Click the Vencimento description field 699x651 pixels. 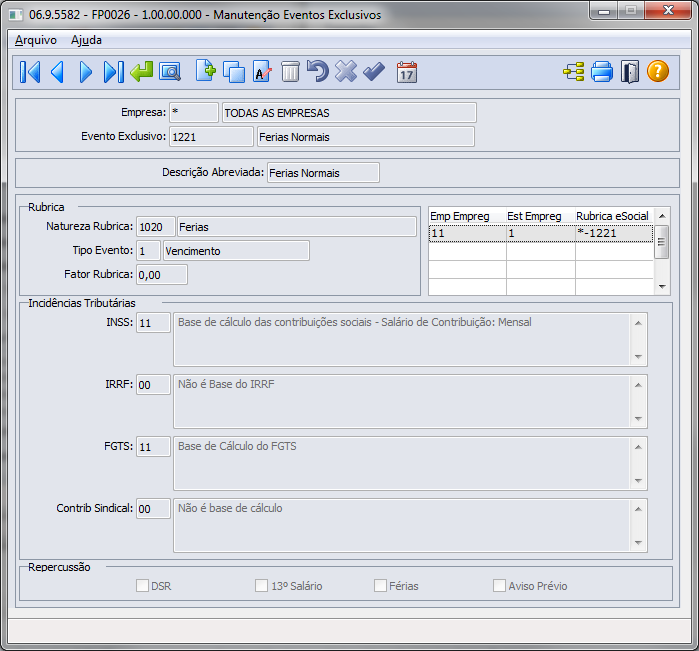click(236, 251)
